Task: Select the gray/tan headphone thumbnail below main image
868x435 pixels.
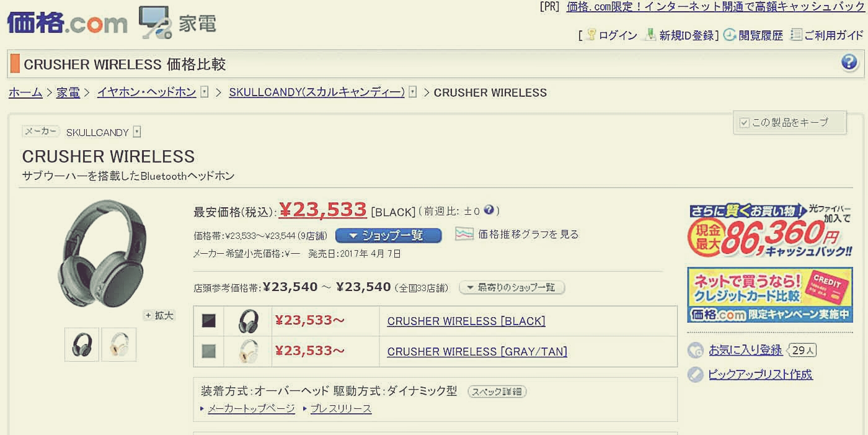Action: click(x=119, y=344)
